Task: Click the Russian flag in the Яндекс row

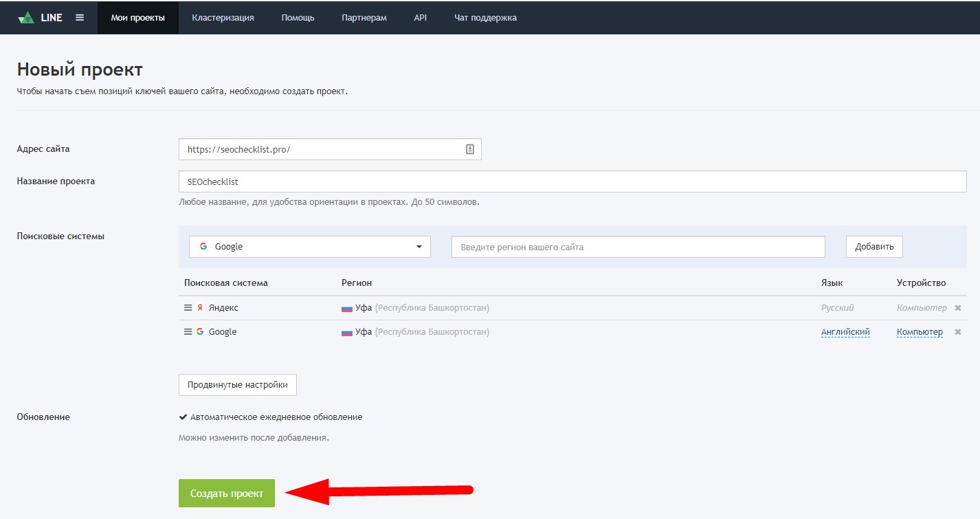Action: tap(347, 308)
